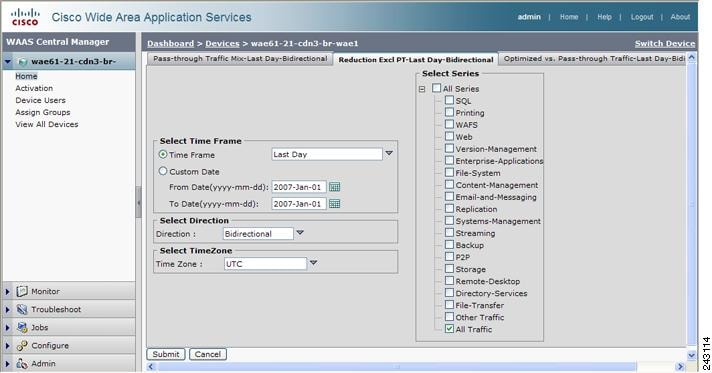Click the wae61-21-cdn3-br device icon
Screen dimensions: 712x373
pyautogui.click(x=23, y=61)
